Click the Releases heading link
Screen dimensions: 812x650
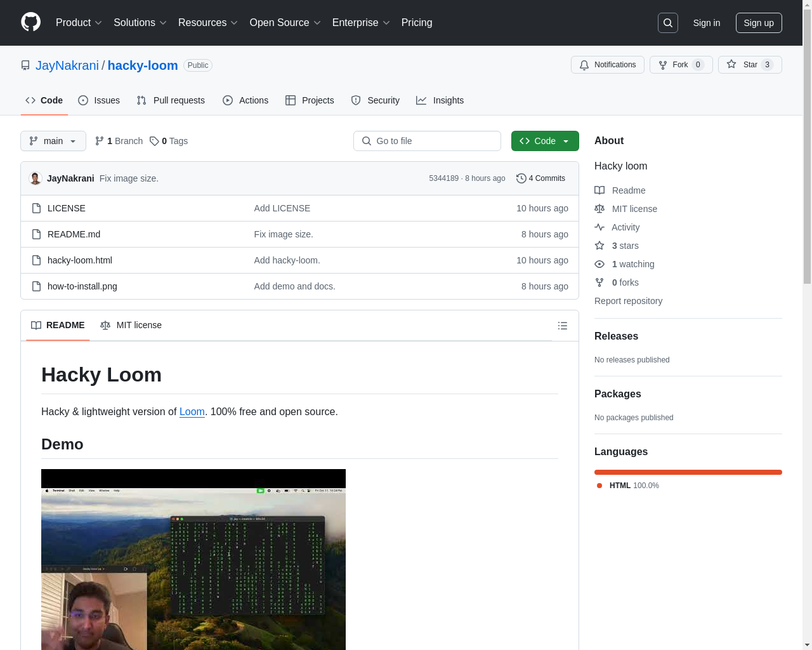(616, 336)
